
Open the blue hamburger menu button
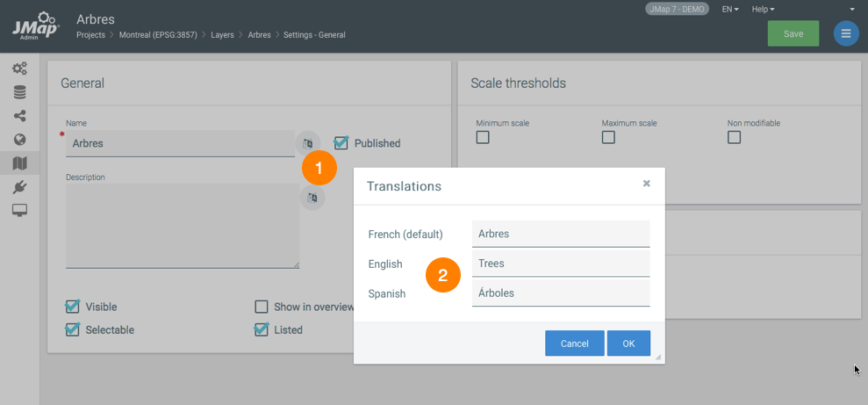coord(846,33)
